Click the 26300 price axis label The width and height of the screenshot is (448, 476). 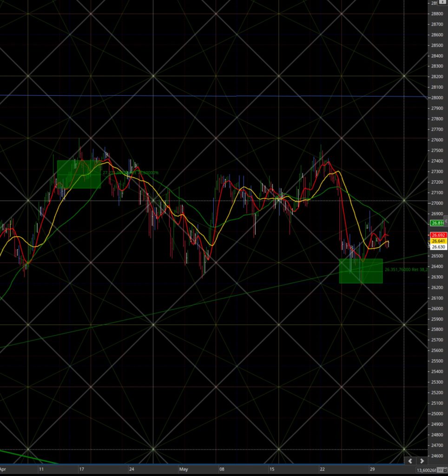coord(437,277)
